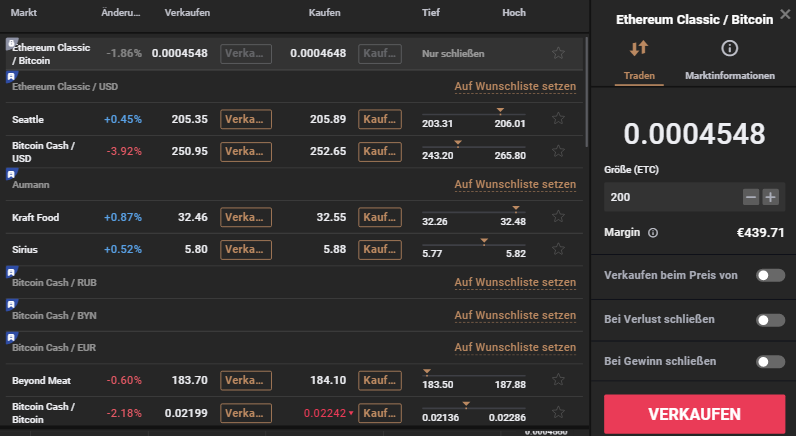Switch to Marktinformationen tab
Viewport: 796px width, 436px height.
pos(729,59)
